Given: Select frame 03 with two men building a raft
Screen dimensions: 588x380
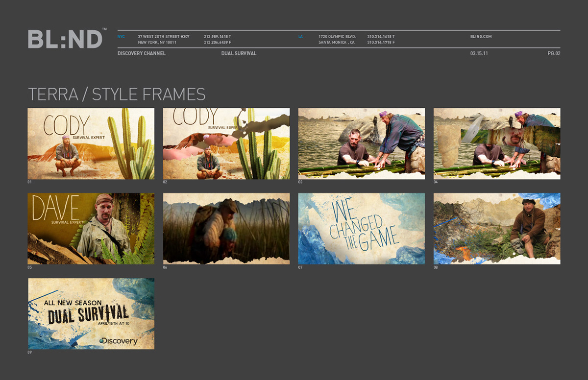Looking at the screenshot, I should pos(362,143).
